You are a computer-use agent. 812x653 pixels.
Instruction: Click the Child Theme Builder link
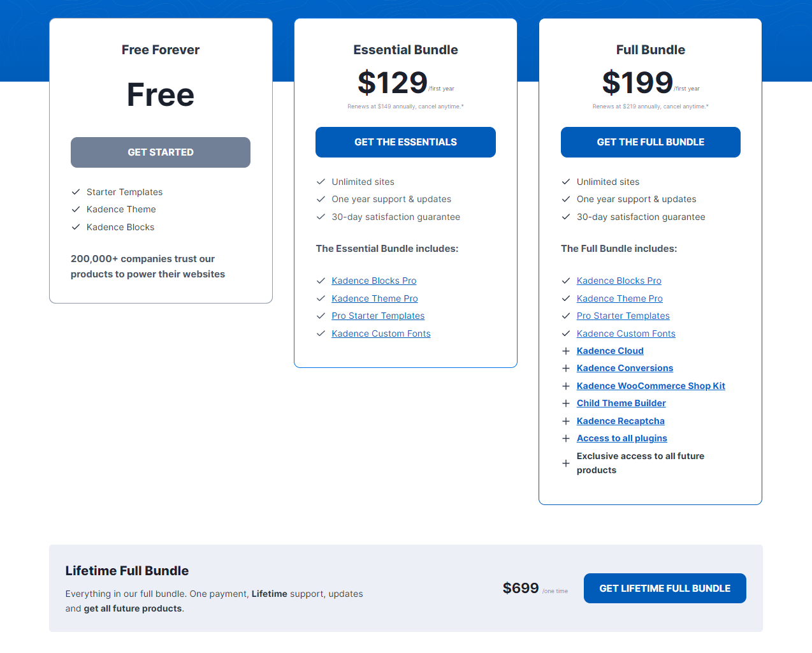[621, 403]
